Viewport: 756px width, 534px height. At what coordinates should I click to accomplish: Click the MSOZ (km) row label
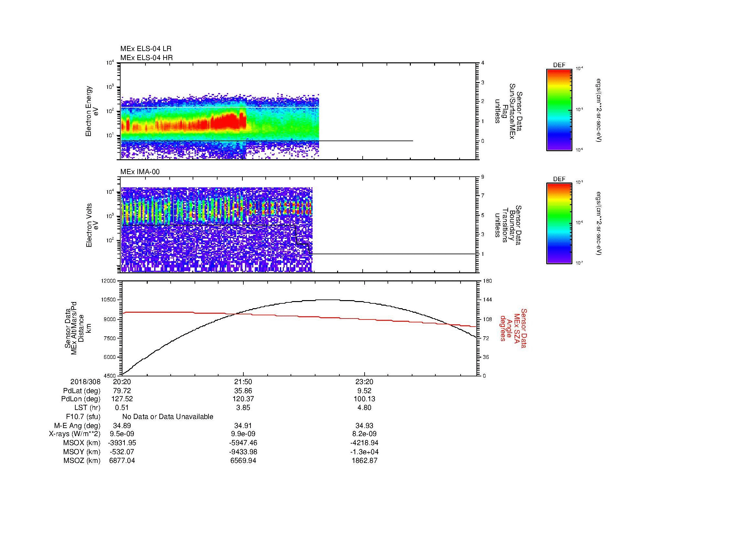point(82,461)
